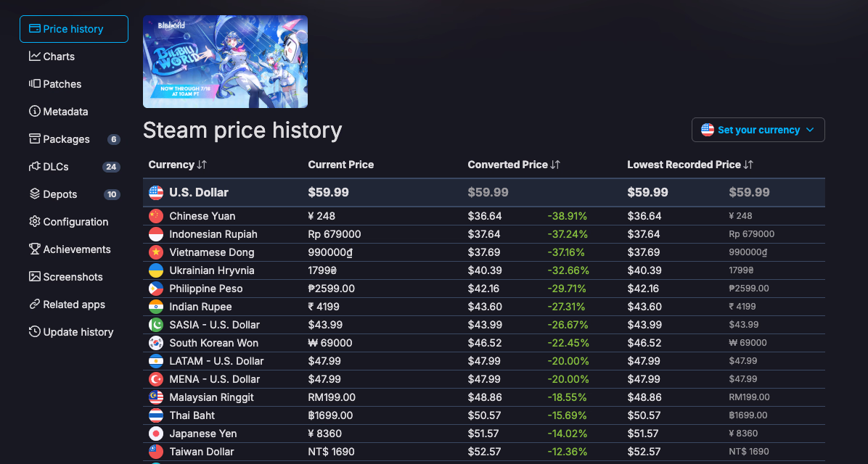Screen dimensions: 868x464
Task: Click the Configuration gear icon
Action: [34, 222]
